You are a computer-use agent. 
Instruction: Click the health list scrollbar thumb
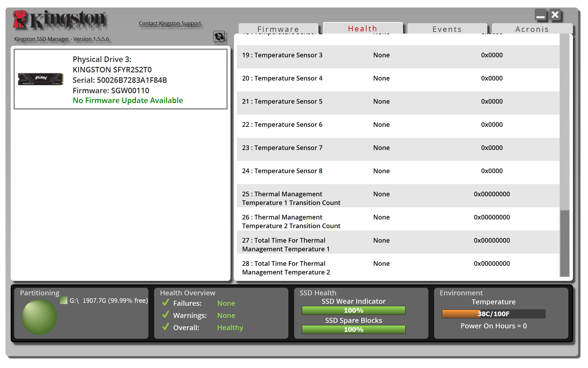[x=564, y=243]
